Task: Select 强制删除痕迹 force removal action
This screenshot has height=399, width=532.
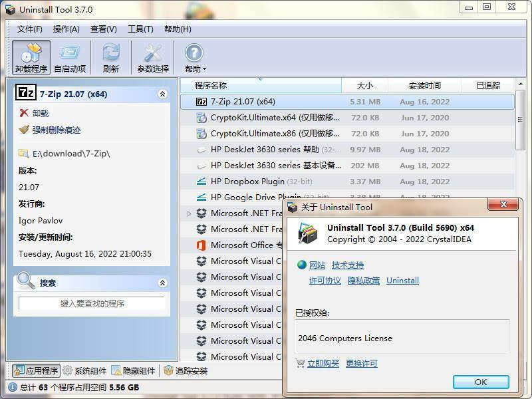Action: (x=56, y=130)
